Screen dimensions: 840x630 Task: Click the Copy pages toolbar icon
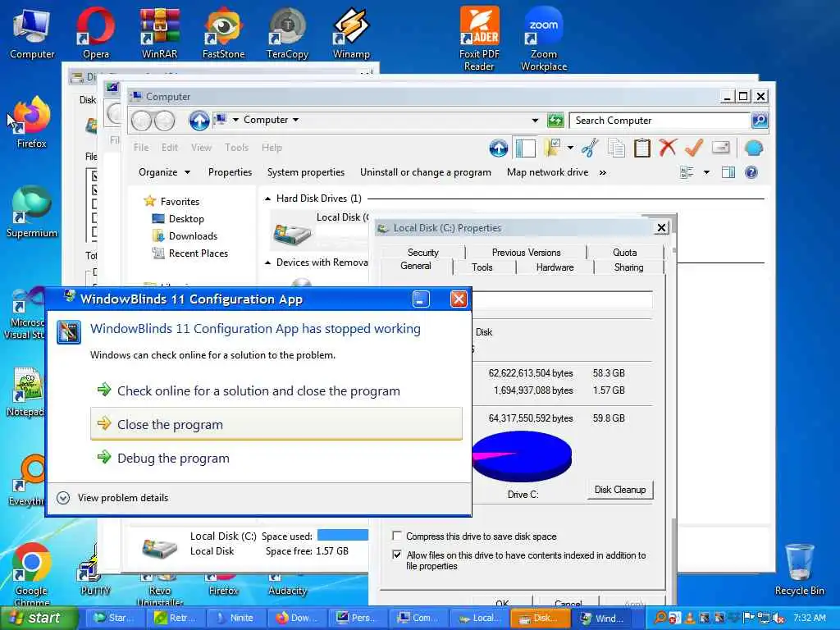[x=616, y=148]
